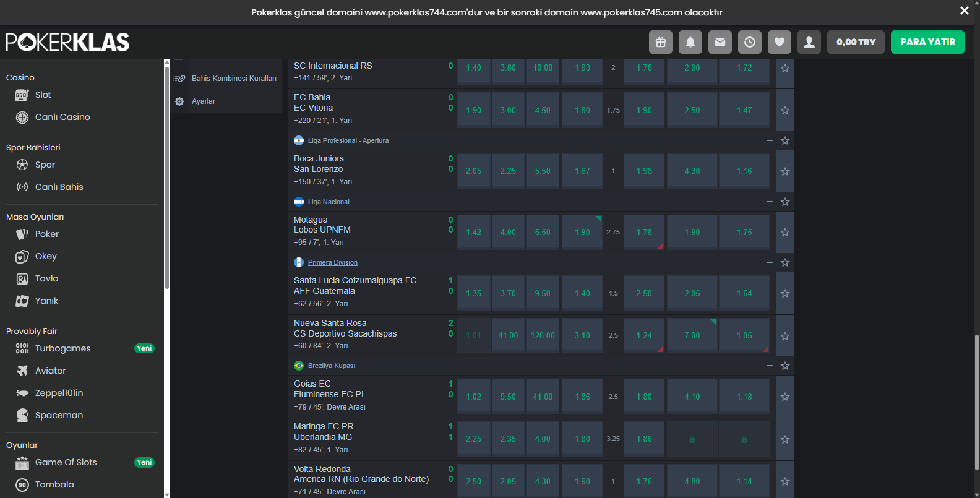Open the gift bonuses icon
980x498 pixels.
click(x=661, y=42)
